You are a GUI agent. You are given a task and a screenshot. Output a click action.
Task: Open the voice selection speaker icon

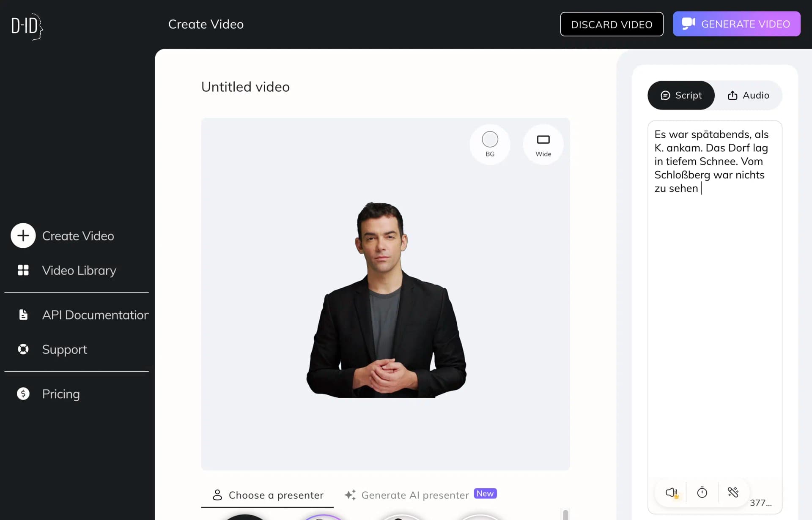[x=672, y=492]
